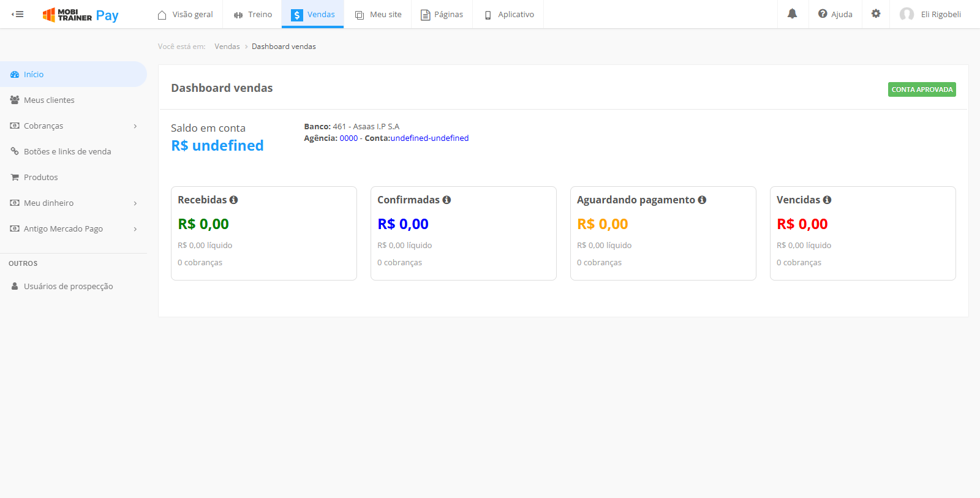The image size is (980, 498).
Task: Click the Treino dumbbell icon
Action: tap(238, 15)
